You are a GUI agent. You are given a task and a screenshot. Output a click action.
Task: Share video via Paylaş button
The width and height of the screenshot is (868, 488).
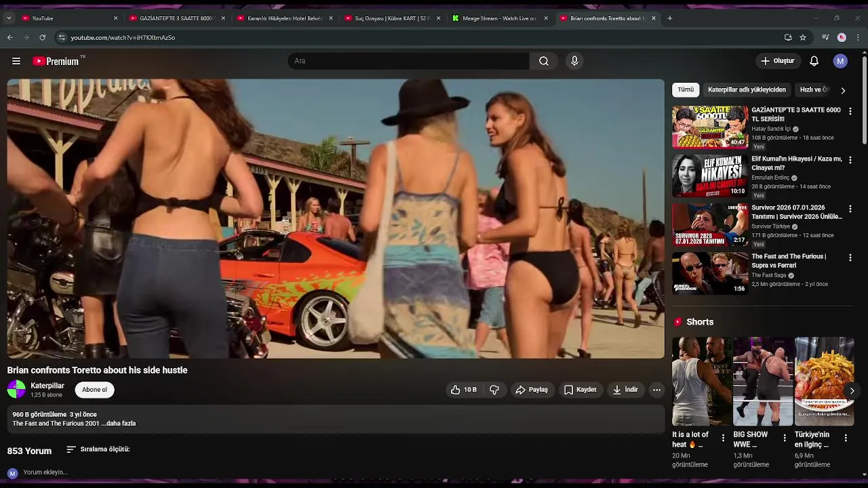tap(532, 390)
